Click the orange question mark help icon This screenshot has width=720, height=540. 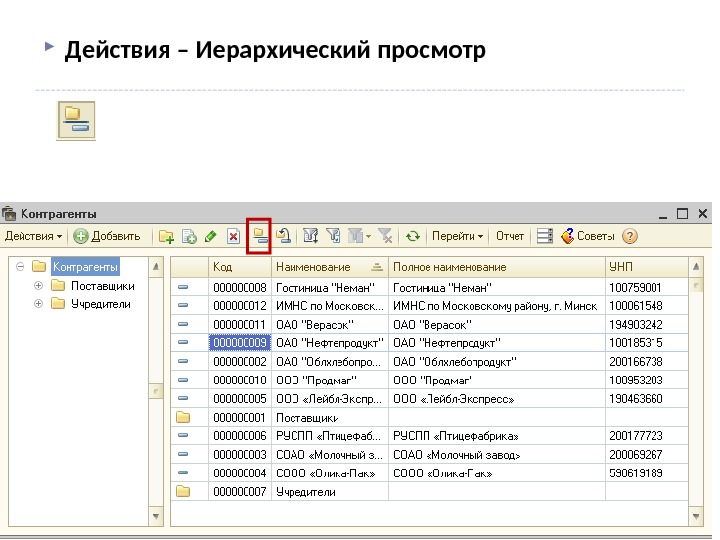point(630,236)
